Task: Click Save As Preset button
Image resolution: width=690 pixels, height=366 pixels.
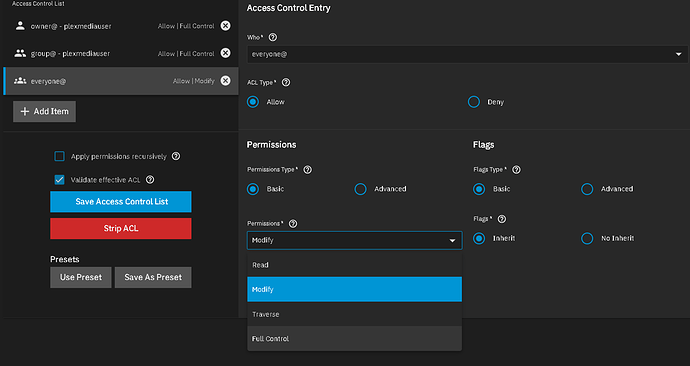Action: 153,277
